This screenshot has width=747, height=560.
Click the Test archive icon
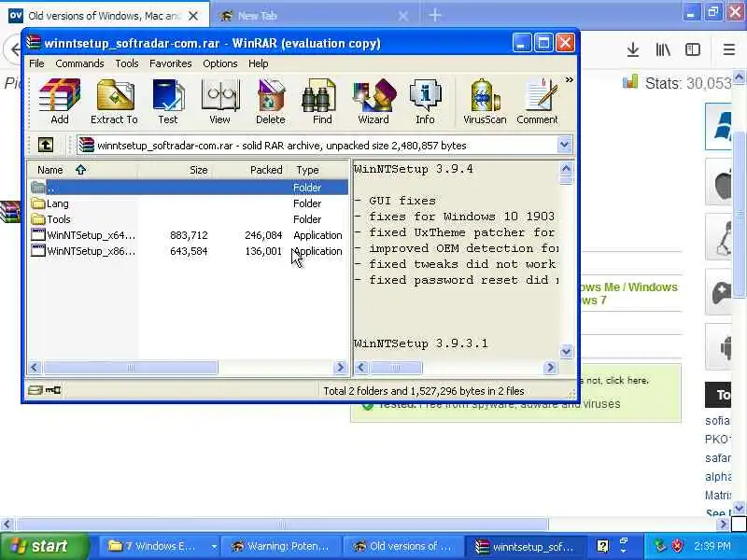(x=168, y=101)
